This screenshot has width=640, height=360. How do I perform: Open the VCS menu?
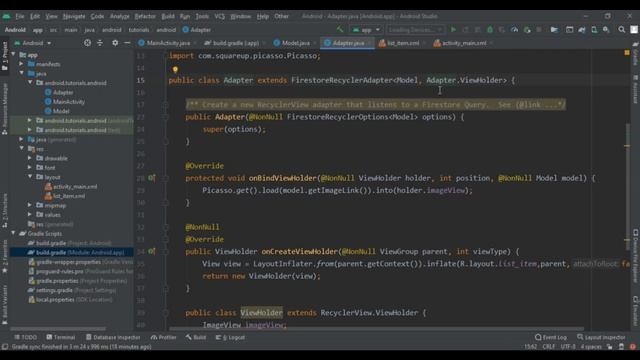pos(220,16)
